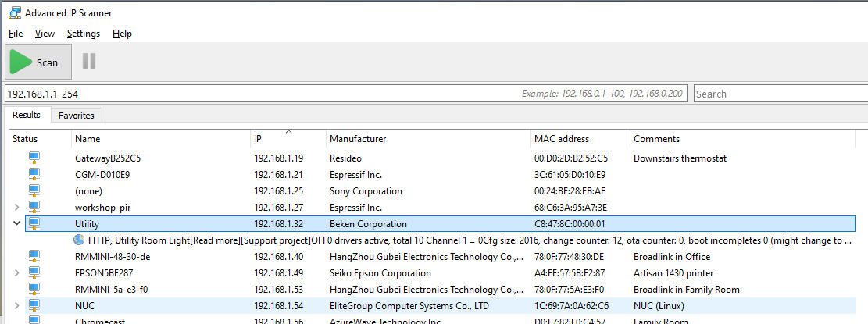The width and height of the screenshot is (868, 324).
Task: Switch to the Results tab
Action: (x=27, y=115)
